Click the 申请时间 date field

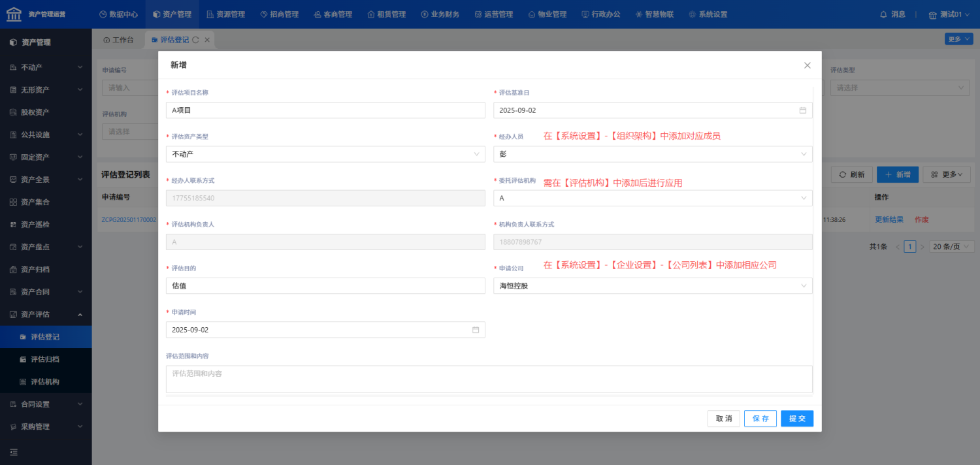(325, 330)
